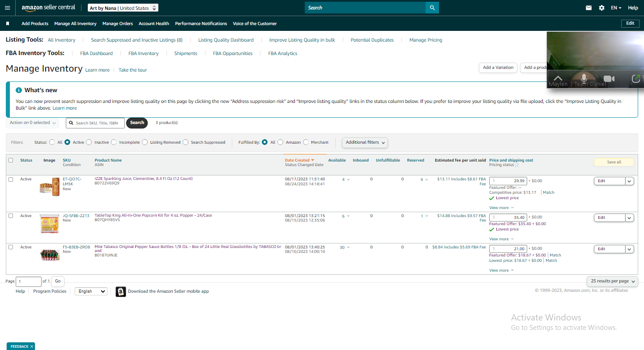Viewport: 644px width, 350px height.
Task: Open Listing Quality Dashboard link
Action: click(226, 40)
